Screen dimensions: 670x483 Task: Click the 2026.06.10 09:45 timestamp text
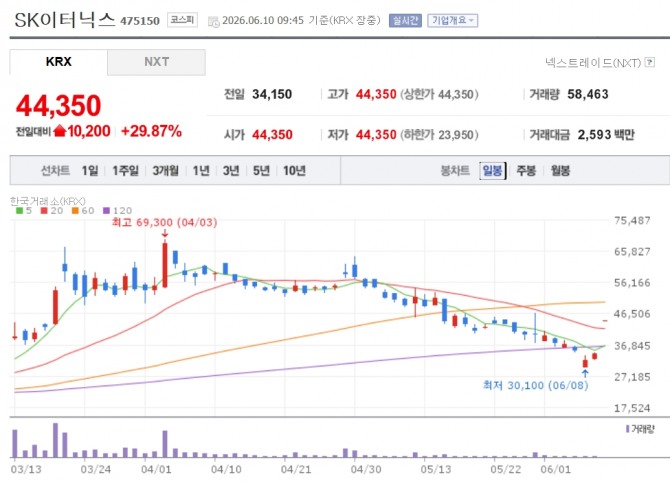[x=263, y=21]
